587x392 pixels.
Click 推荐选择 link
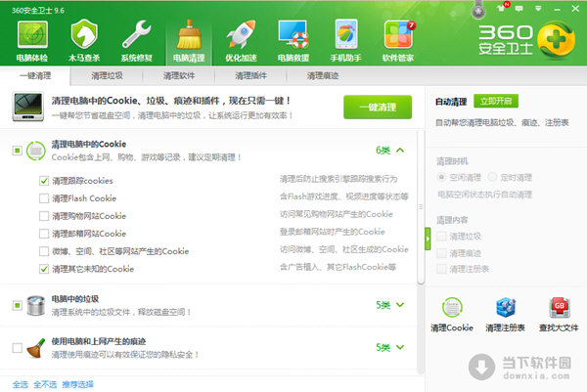click(78, 384)
